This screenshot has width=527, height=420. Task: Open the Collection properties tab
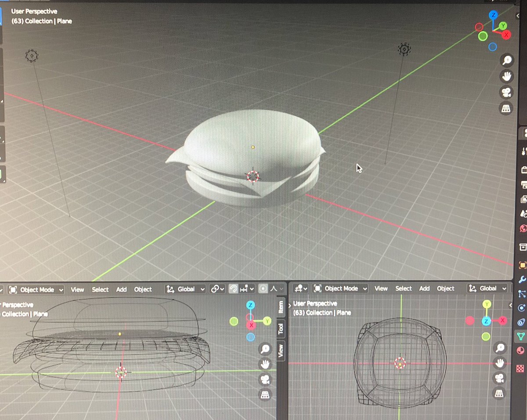[523, 247]
